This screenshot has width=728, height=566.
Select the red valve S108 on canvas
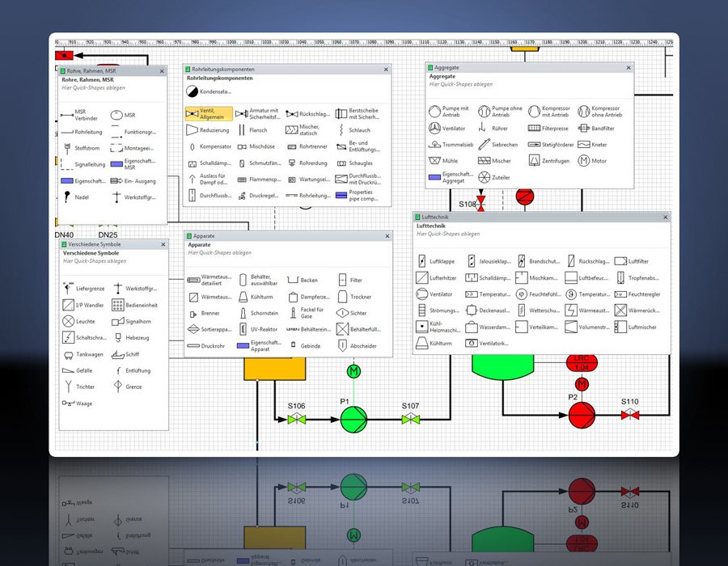[x=481, y=204]
